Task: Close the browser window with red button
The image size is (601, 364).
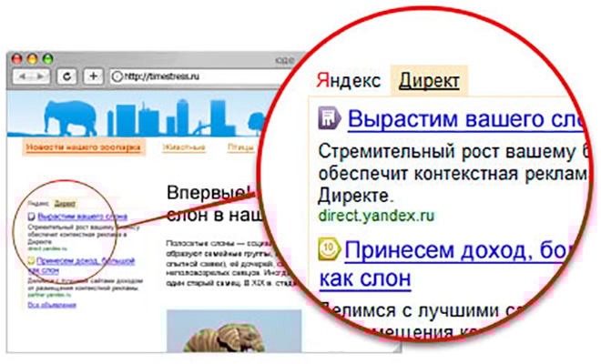Action: [16, 56]
